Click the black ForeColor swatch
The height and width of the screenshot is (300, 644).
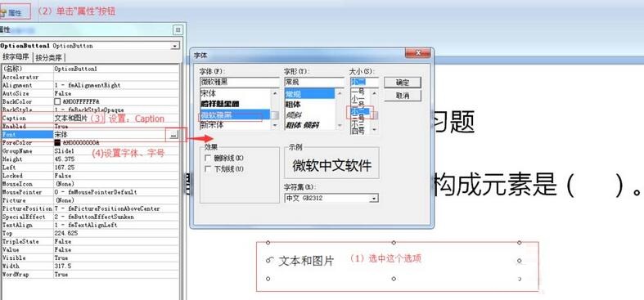pyautogui.click(x=57, y=143)
